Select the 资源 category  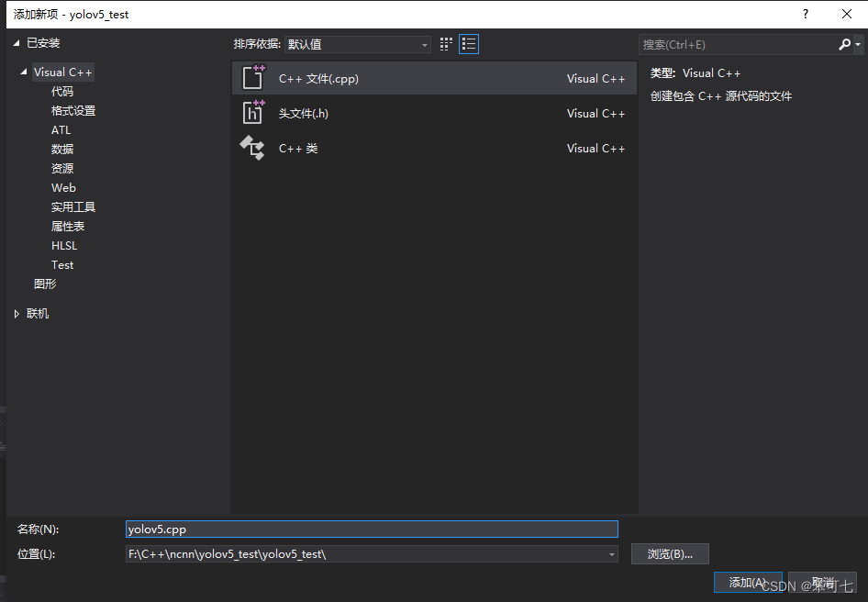tap(62, 168)
